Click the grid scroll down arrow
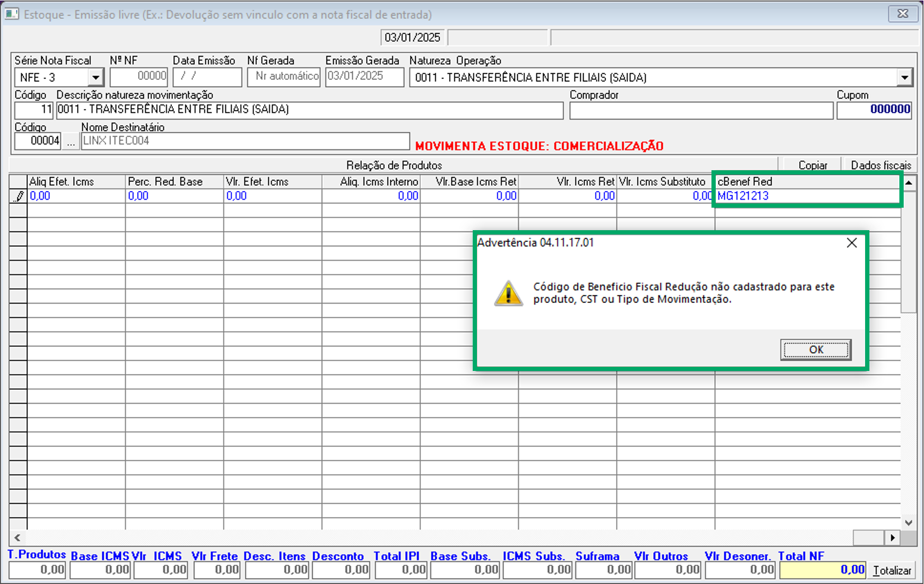The image size is (924, 584). coord(908,522)
